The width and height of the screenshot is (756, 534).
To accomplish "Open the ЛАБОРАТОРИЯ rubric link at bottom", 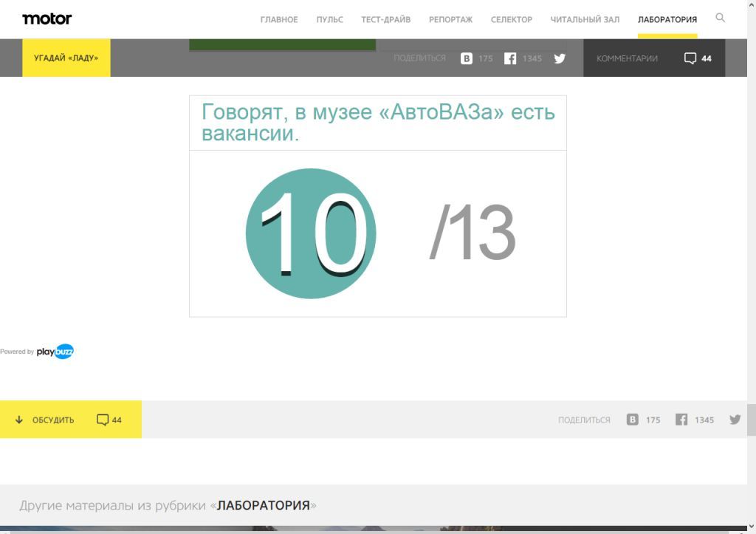I will [264, 505].
